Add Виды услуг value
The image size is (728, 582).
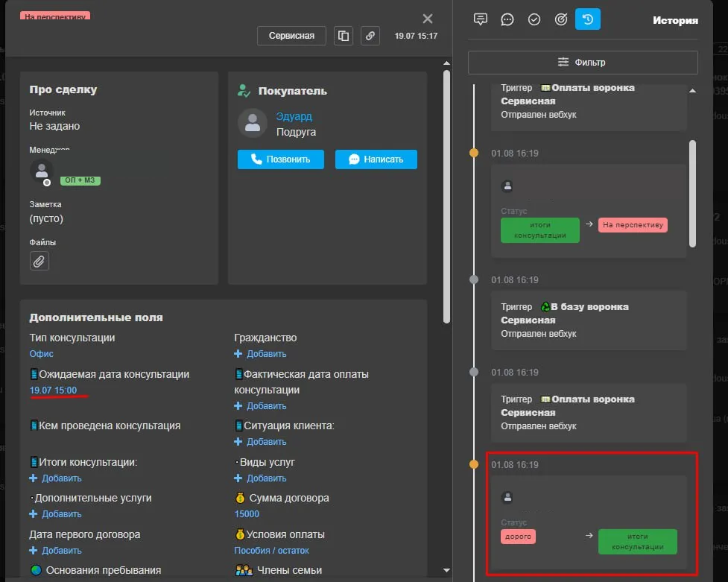[x=261, y=478]
